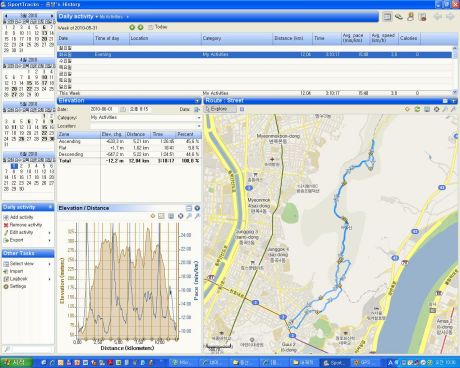The width and height of the screenshot is (460, 368).
Task: Open the athlete icon in header
Action: click(411, 17)
